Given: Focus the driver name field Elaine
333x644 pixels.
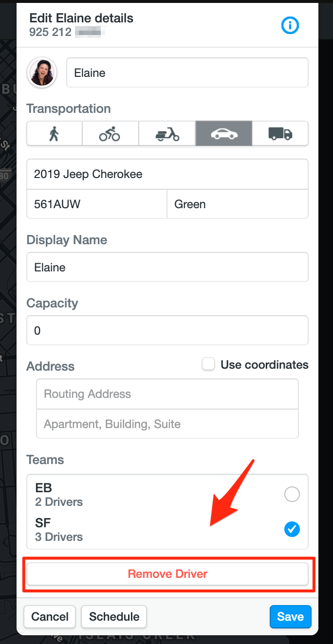Looking at the screenshot, I should point(187,73).
